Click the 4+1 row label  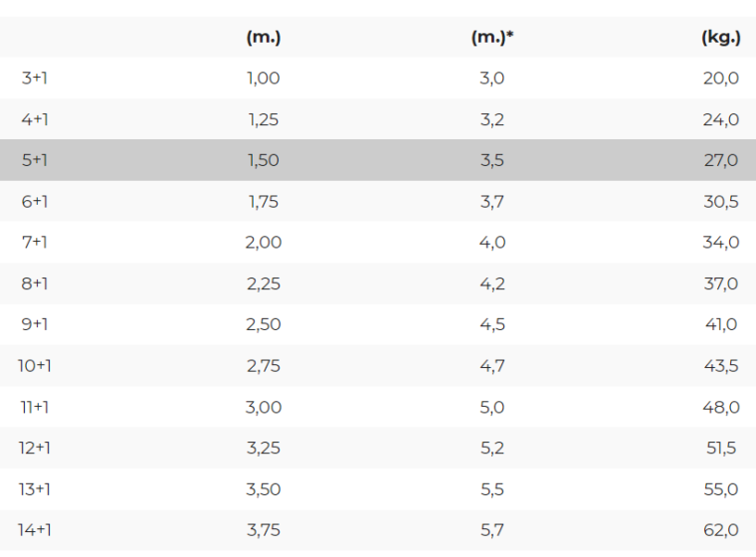click(34, 119)
